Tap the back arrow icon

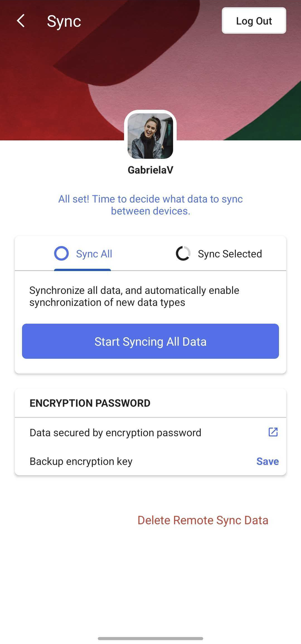[x=21, y=21]
